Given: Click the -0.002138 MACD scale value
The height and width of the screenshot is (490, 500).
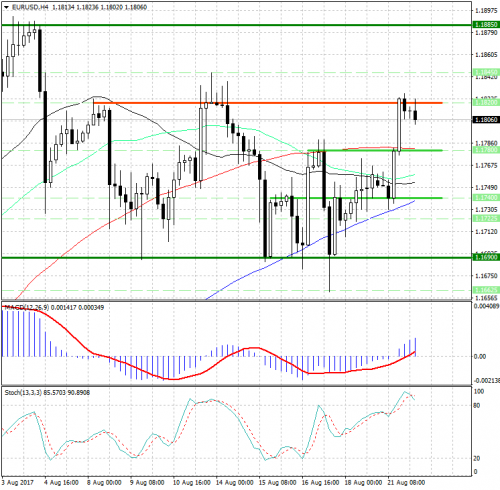Looking at the screenshot, I should point(487,381).
